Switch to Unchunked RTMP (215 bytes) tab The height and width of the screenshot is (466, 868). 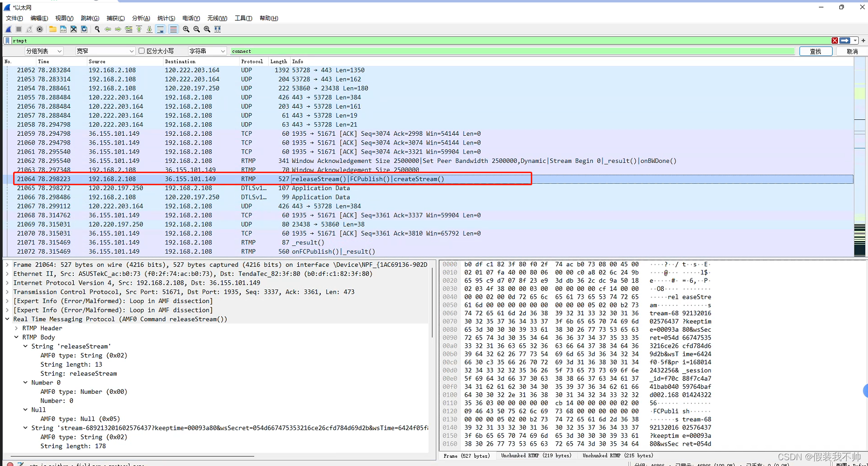coord(618,456)
